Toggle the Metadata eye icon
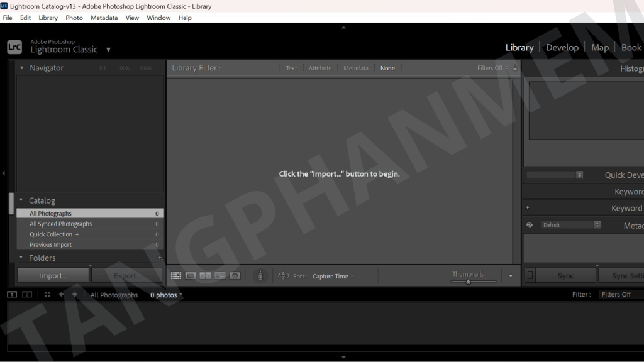 [530, 225]
